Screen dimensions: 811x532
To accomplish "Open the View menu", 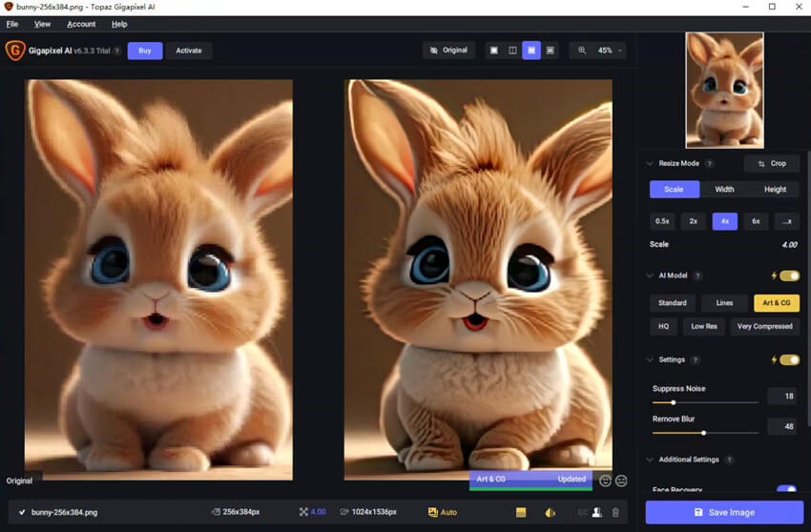I will 42,24.
